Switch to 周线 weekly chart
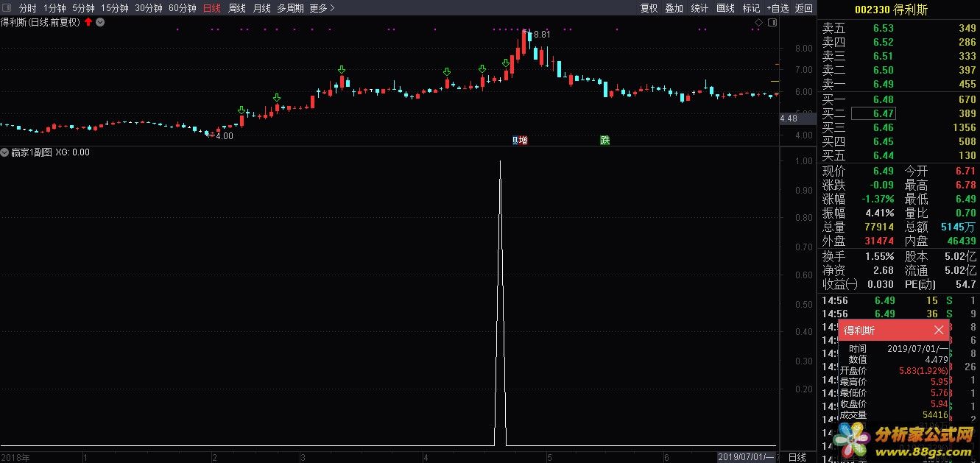Image resolution: width=980 pixels, height=463 pixels. 236,8
